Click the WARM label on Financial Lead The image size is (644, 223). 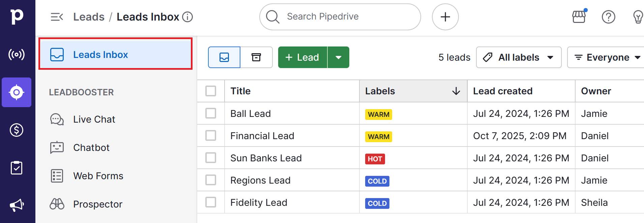[378, 137]
